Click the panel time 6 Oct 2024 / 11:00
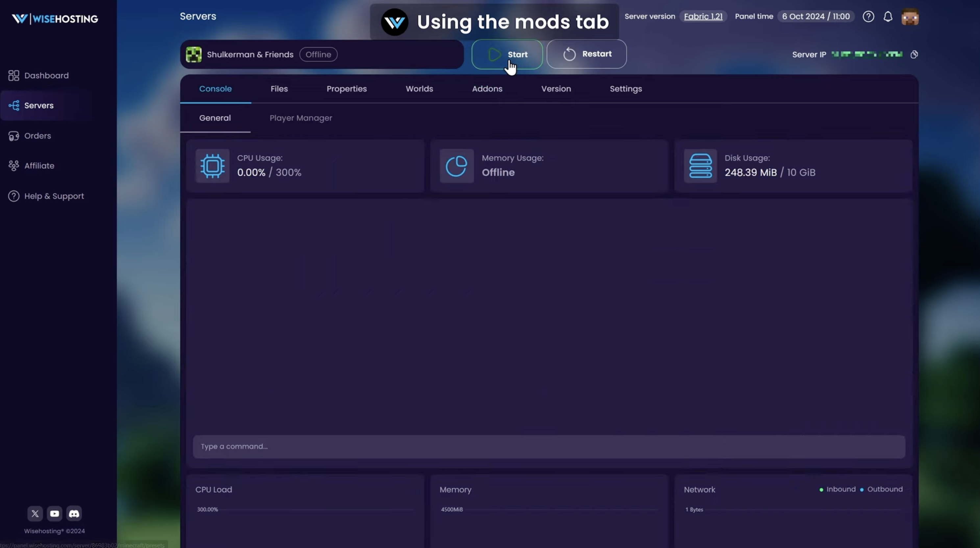The height and width of the screenshot is (548, 980). (x=816, y=16)
